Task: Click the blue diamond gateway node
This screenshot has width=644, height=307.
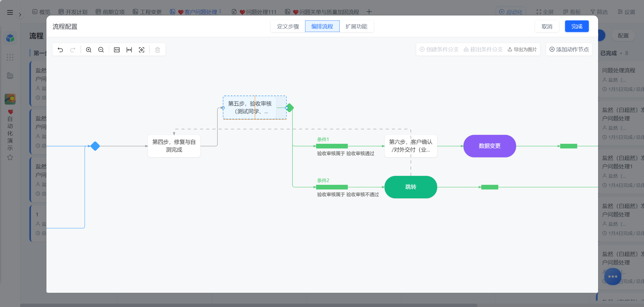Action: 95,146
